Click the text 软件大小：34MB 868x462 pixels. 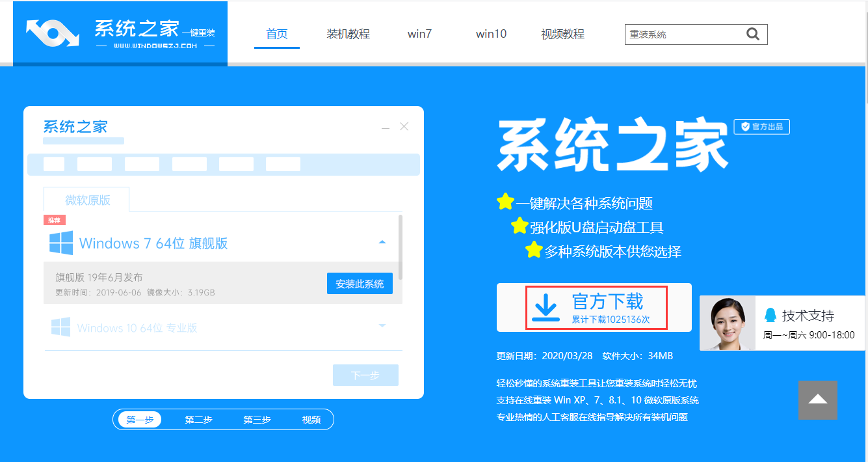(637, 356)
